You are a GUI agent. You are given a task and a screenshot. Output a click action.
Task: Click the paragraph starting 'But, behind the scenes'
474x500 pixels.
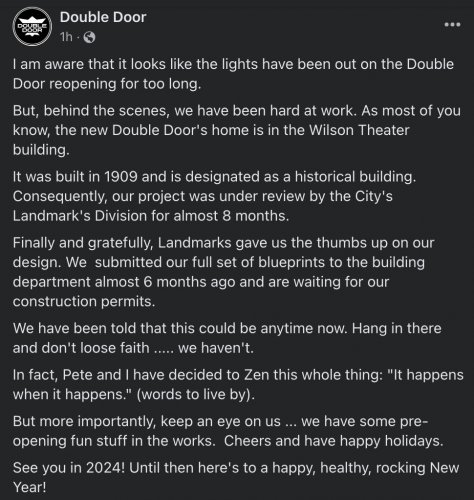point(237,130)
